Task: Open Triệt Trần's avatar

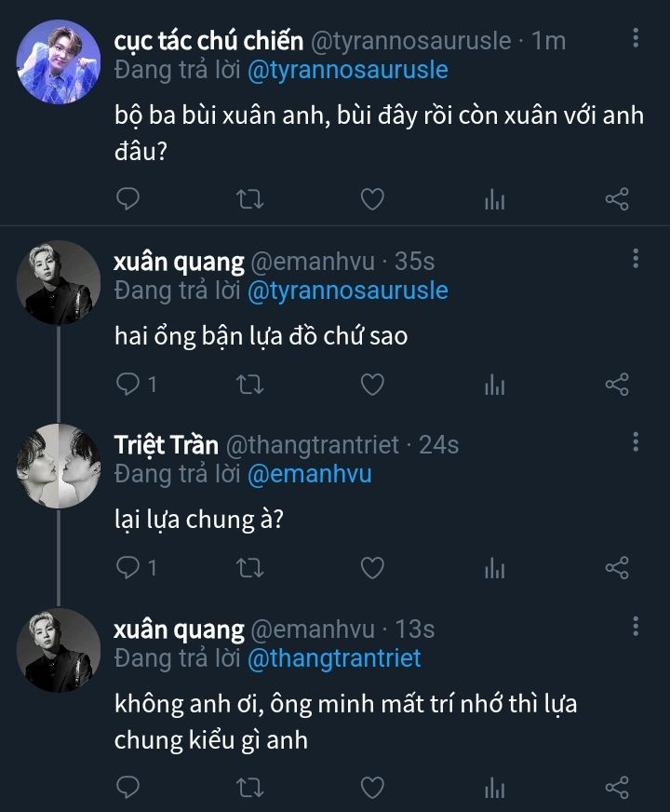Action: tap(60, 466)
